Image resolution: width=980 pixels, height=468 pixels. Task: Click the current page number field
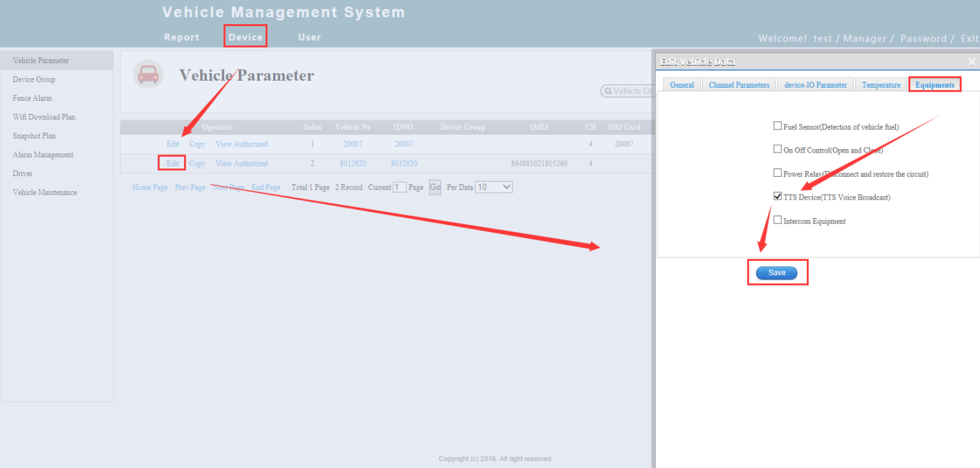(x=399, y=187)
